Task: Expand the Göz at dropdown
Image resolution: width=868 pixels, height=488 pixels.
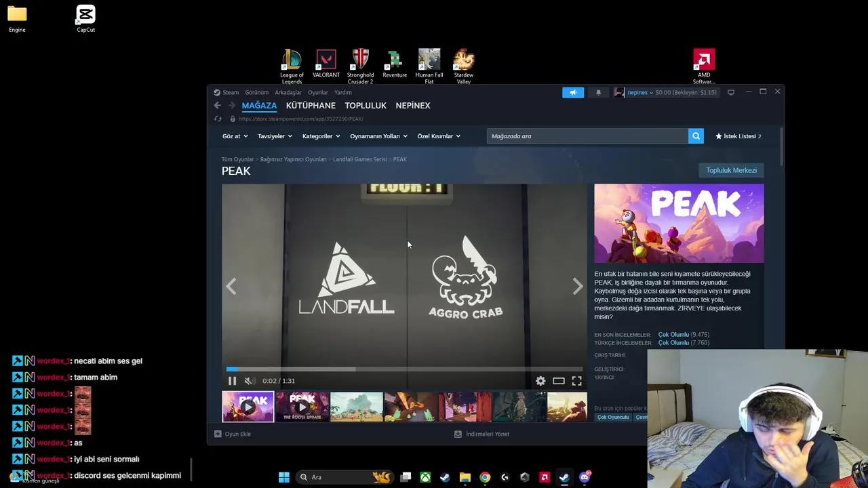Action: point(235,136)
